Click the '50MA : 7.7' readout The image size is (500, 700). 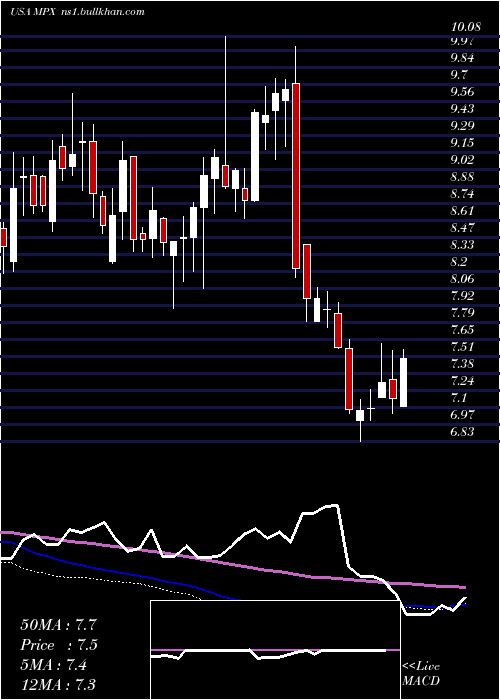(x=57, y=625)
